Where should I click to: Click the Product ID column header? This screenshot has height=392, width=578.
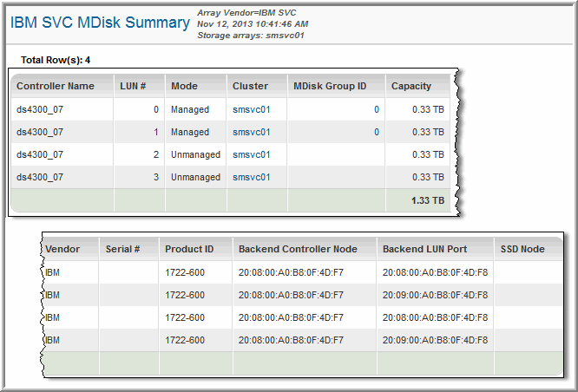point(189,250)
